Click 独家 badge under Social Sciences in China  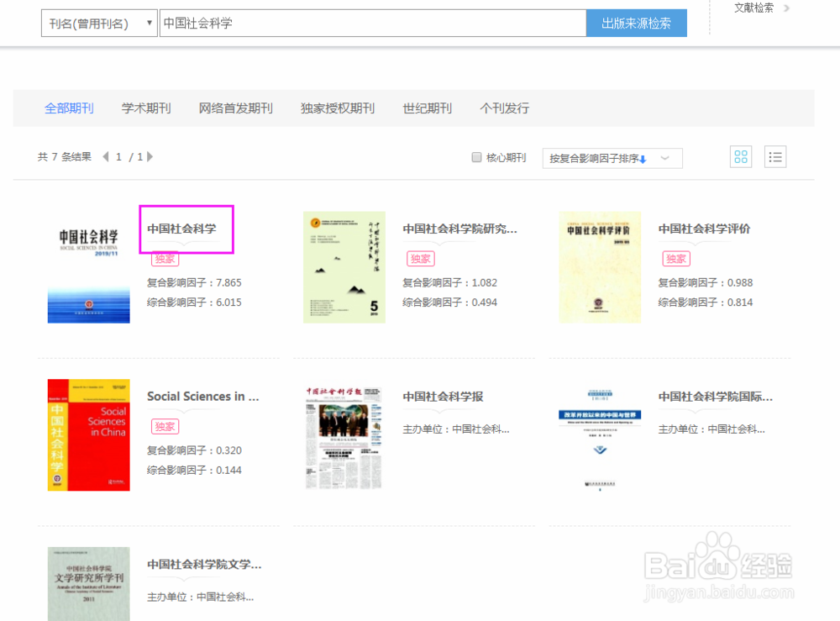pos(165,427)
